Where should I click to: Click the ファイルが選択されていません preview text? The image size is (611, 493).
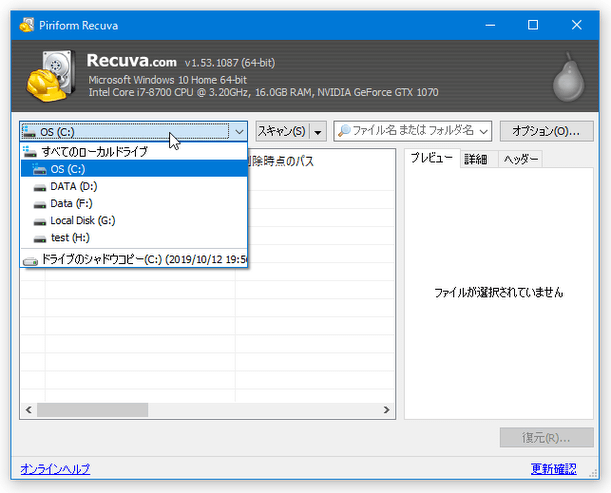tap(499, 292)
